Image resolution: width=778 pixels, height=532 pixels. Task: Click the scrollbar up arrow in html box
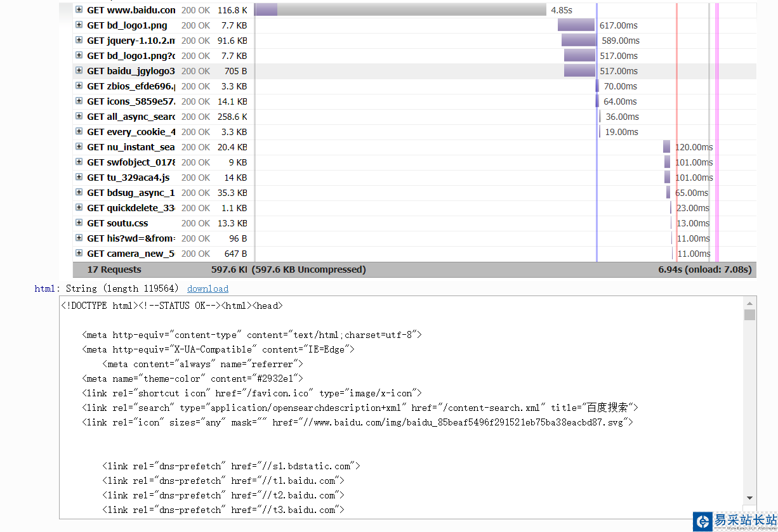tap(750, 302)
